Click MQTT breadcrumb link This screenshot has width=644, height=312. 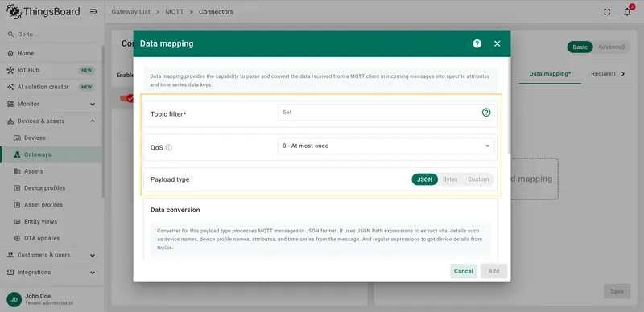tap(175, 12)
